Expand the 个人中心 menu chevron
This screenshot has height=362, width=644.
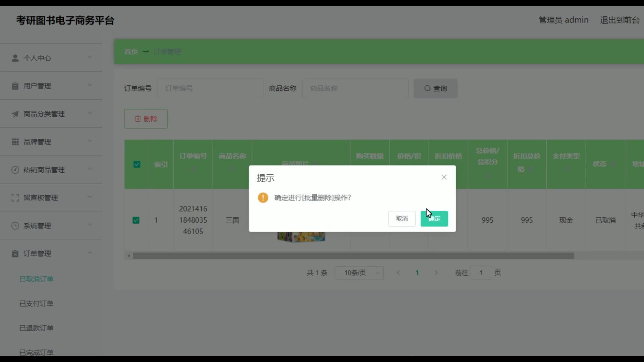point(90,57)
